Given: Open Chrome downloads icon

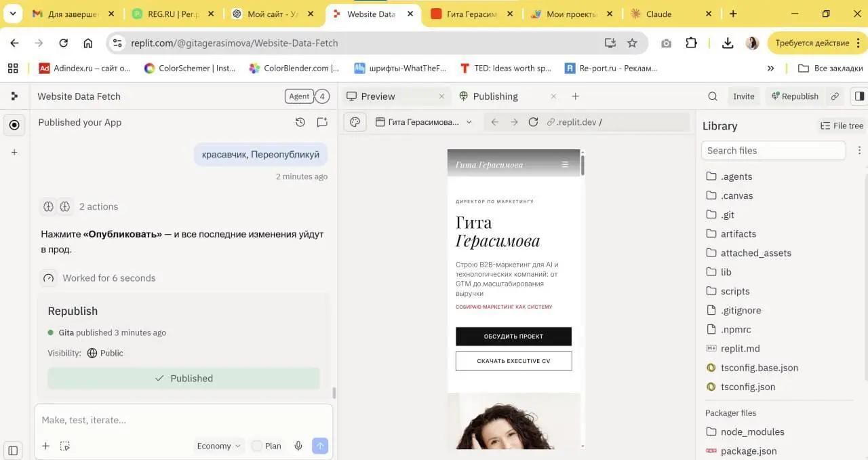Looking at the screenshot, I should (x=728, y=43).
